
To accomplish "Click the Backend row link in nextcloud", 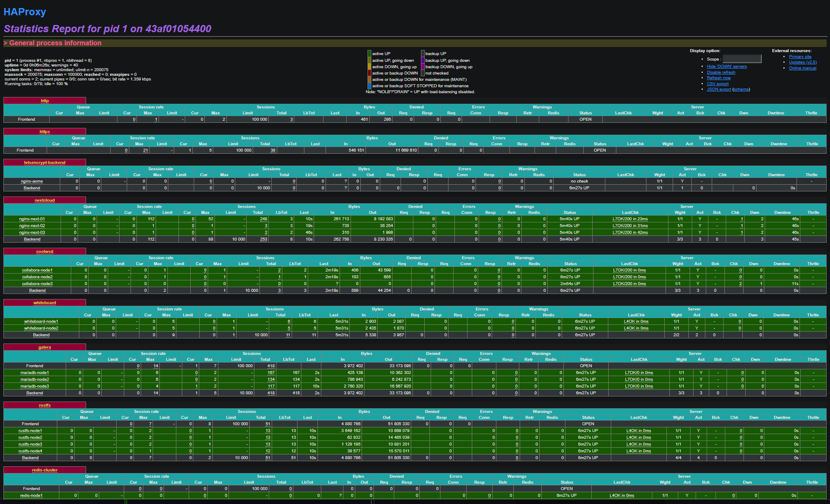I will pos(32,239).
